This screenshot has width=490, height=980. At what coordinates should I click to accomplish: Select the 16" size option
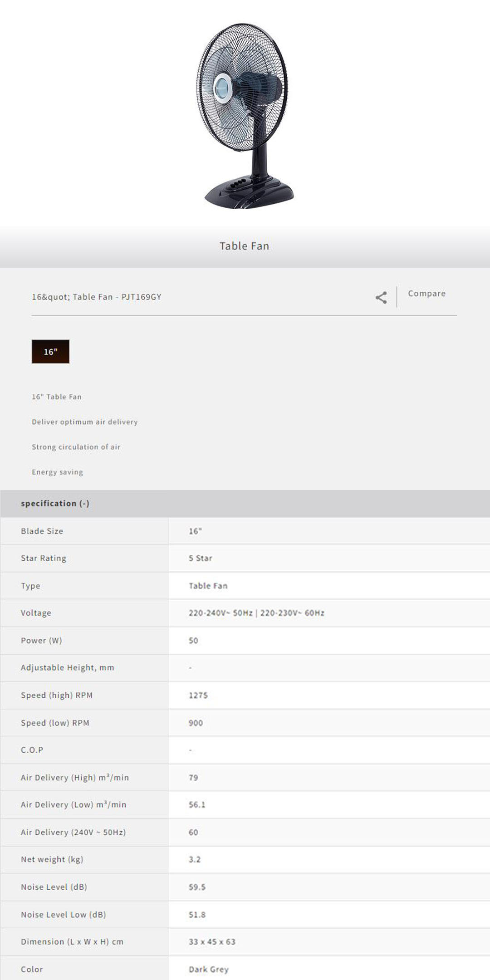[50, 352]
